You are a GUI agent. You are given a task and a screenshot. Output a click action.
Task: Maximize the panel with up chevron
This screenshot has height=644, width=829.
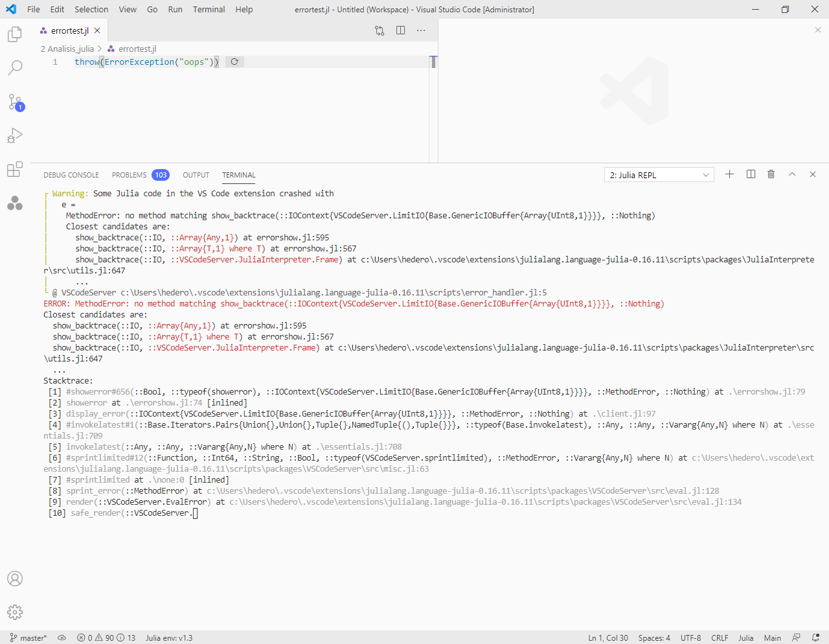pos(791,174)
